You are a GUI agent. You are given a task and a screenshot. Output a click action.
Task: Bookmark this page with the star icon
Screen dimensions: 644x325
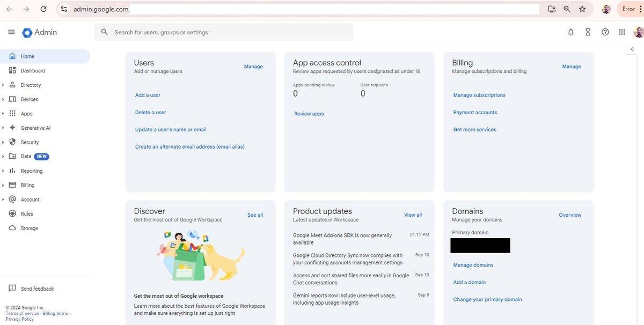click(x=582, y=9)
